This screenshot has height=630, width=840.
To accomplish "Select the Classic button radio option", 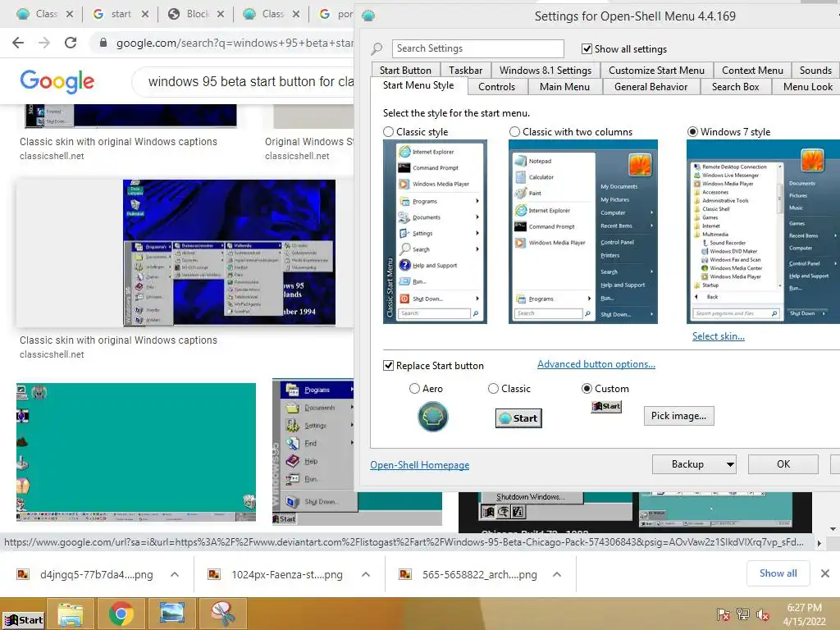I will click(493, 389).
